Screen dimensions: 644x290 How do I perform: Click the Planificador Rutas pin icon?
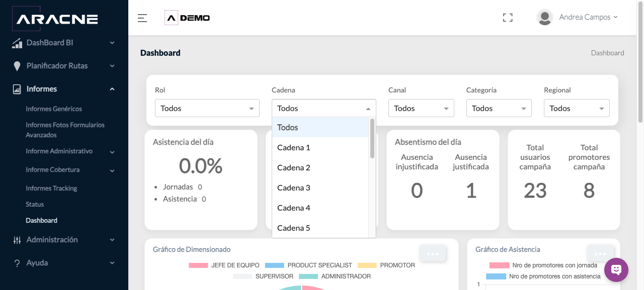coord(17,66)
